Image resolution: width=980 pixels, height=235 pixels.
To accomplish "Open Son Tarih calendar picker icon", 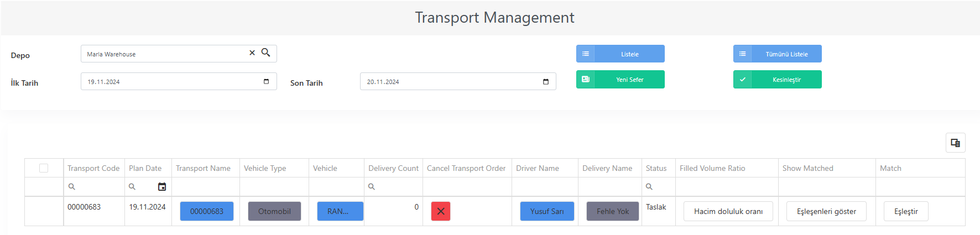I will click(x=545, y=82).
